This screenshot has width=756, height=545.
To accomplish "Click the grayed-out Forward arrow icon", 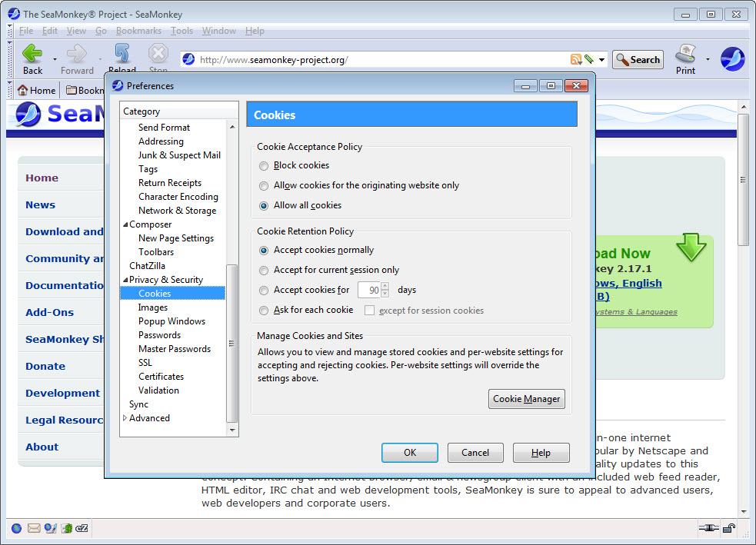I will click(77, 54).
